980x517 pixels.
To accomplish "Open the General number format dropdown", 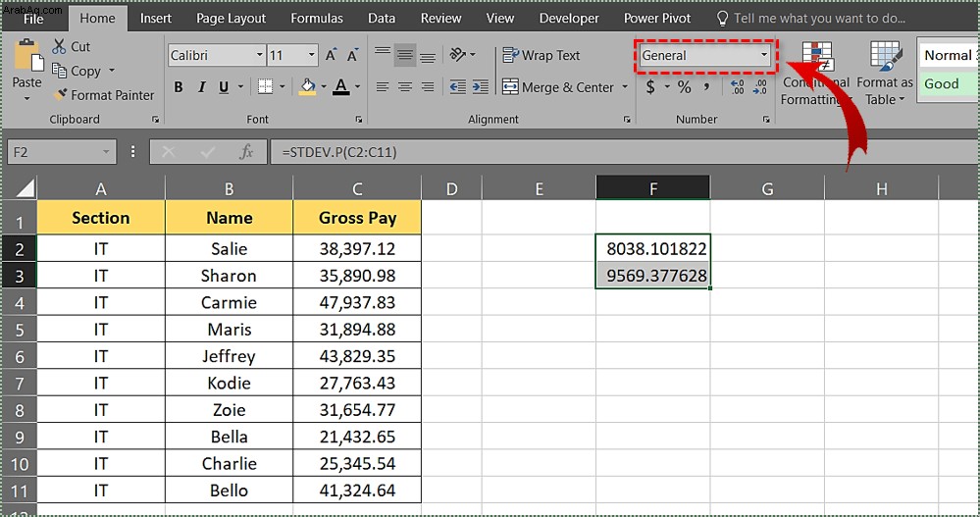I will [x=764, y=55].
